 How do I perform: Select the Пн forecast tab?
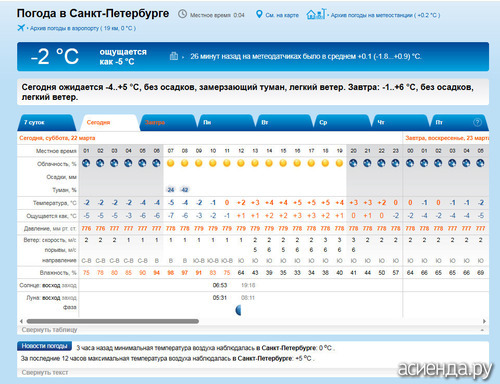tap(226, 123)
